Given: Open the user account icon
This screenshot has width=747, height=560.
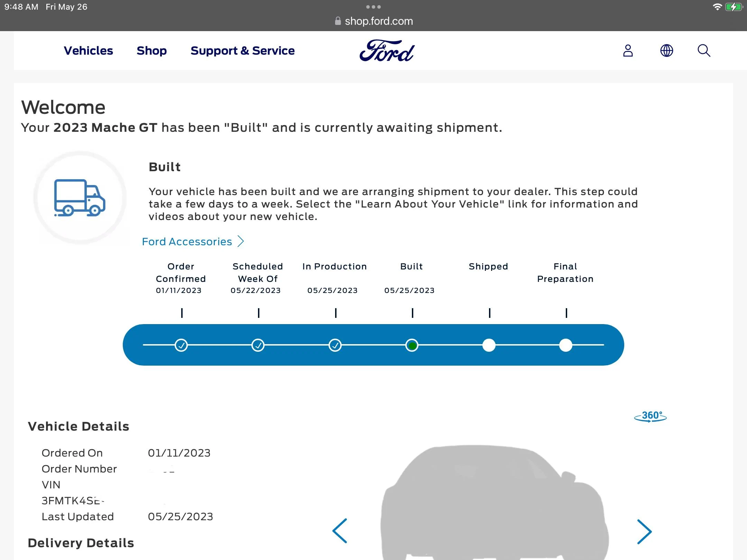Looking at the screenshot, I should (628, 51).
